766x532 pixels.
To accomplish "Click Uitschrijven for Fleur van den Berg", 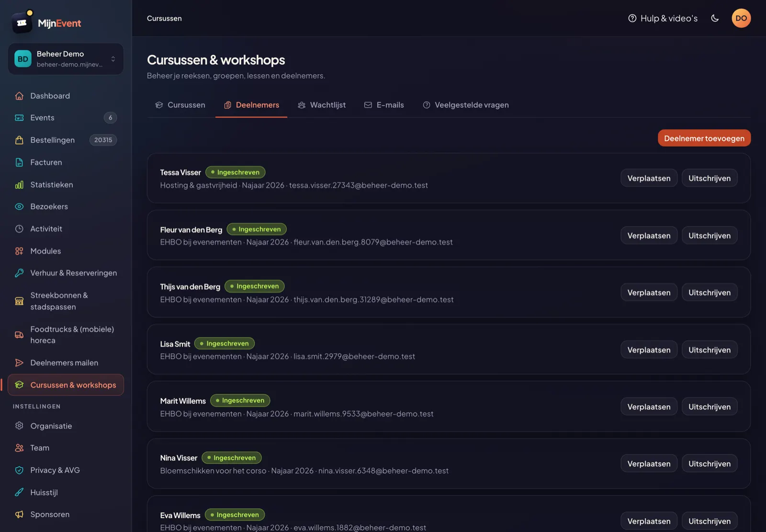I will [x=710, y=236].
